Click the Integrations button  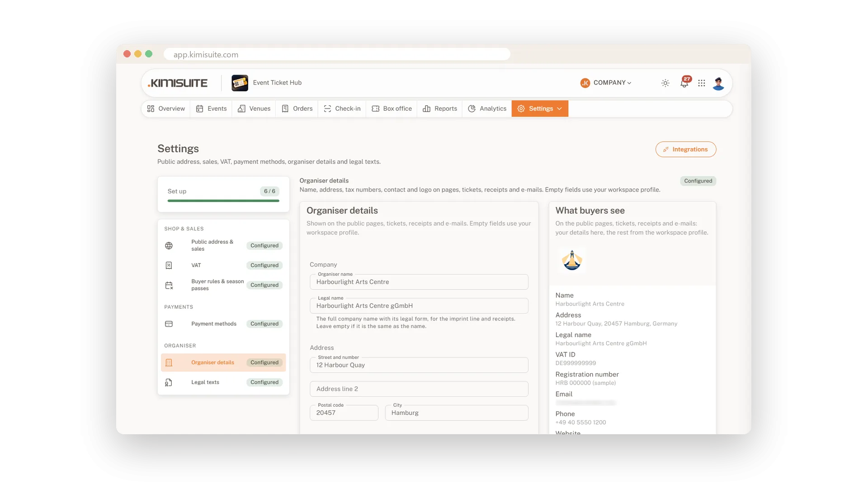(686, 150)
